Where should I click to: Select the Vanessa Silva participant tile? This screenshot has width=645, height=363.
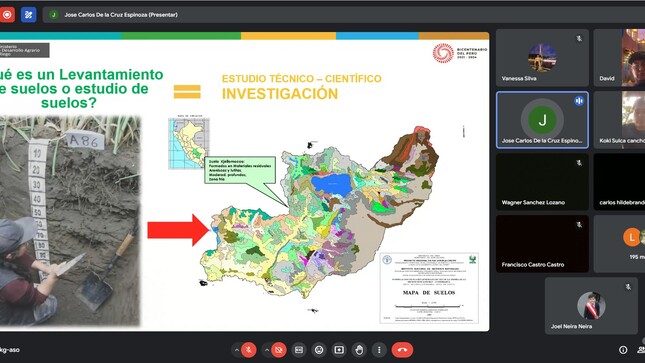pyautogui.click(x=542, y=58)
